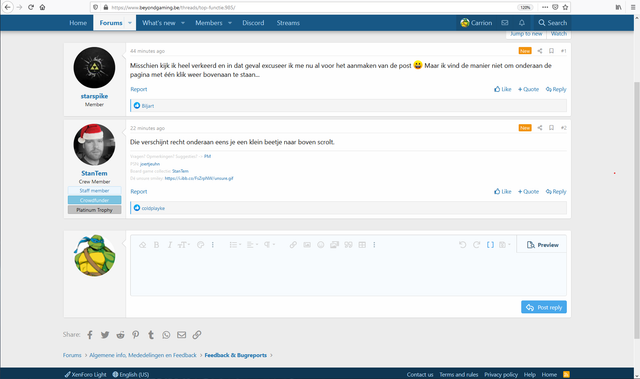Share thread on Reddit
Image resolution: width=640 pixels, height=379 pixels.
(x=120, y=335)
